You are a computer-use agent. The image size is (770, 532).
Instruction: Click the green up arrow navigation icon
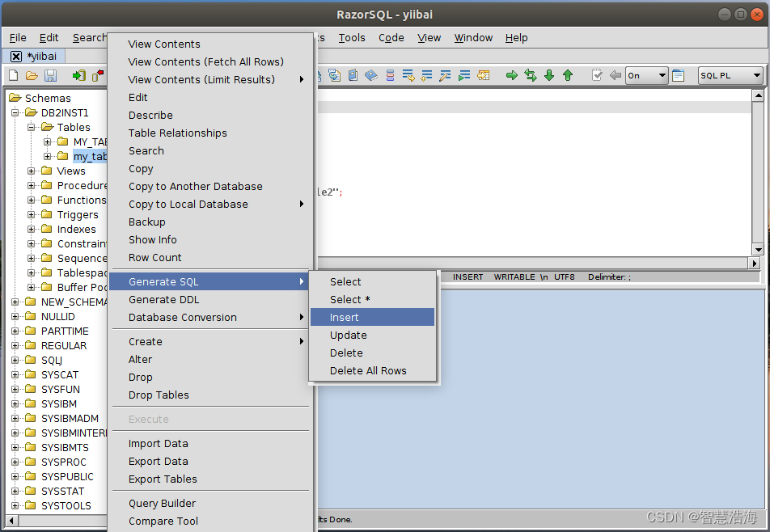pyautogui.click(x=567, y=75)
